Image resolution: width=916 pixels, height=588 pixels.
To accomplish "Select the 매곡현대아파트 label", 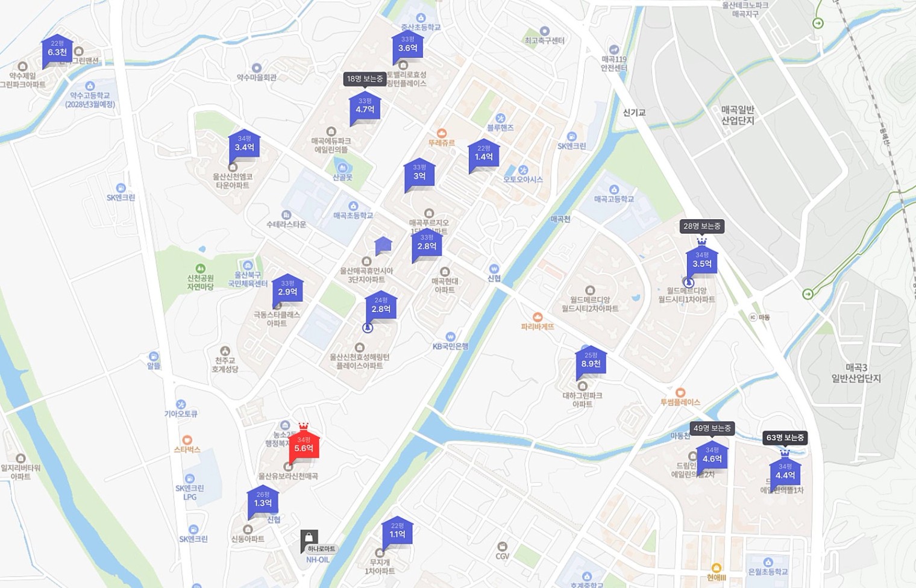I will pos(445,286).
